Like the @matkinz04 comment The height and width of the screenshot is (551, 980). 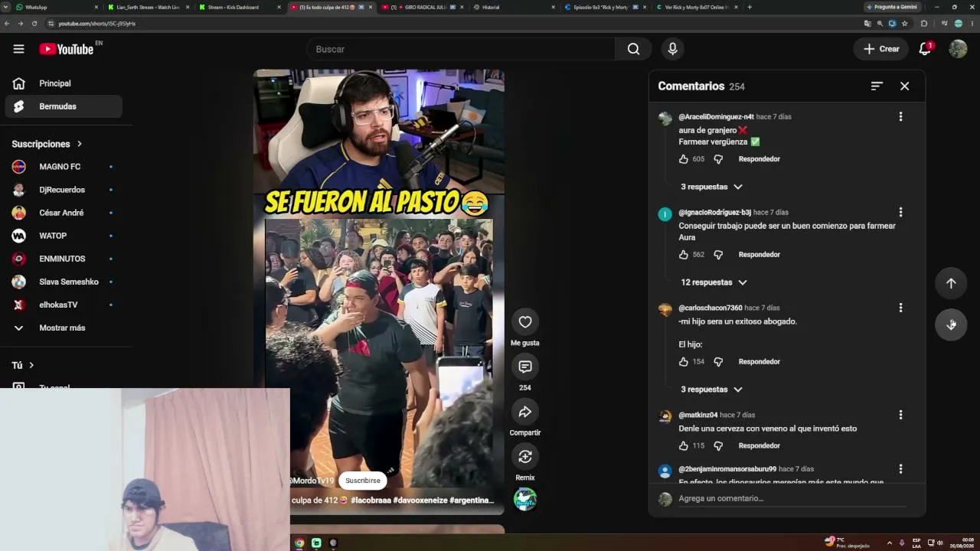click(x=684, y=446)
